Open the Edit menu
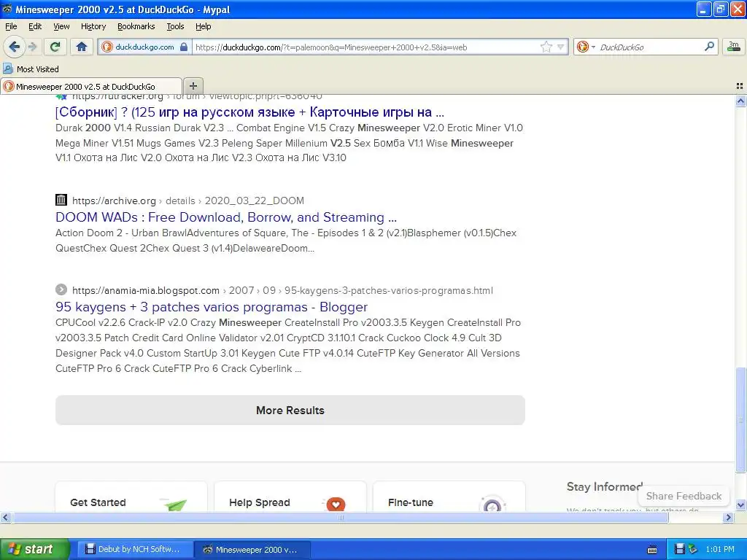 pyautogui.click(x=35, y=26)
